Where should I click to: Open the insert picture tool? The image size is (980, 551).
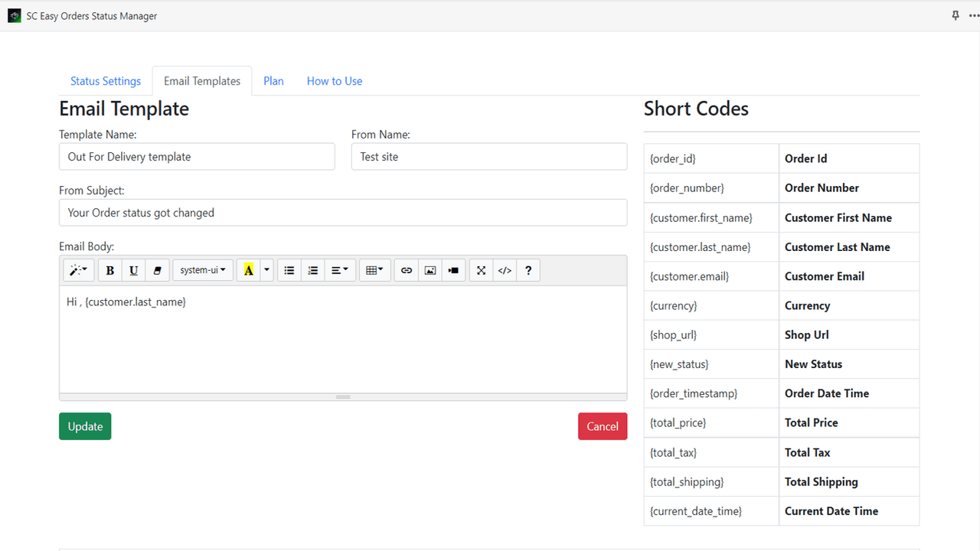coord(430,269)
